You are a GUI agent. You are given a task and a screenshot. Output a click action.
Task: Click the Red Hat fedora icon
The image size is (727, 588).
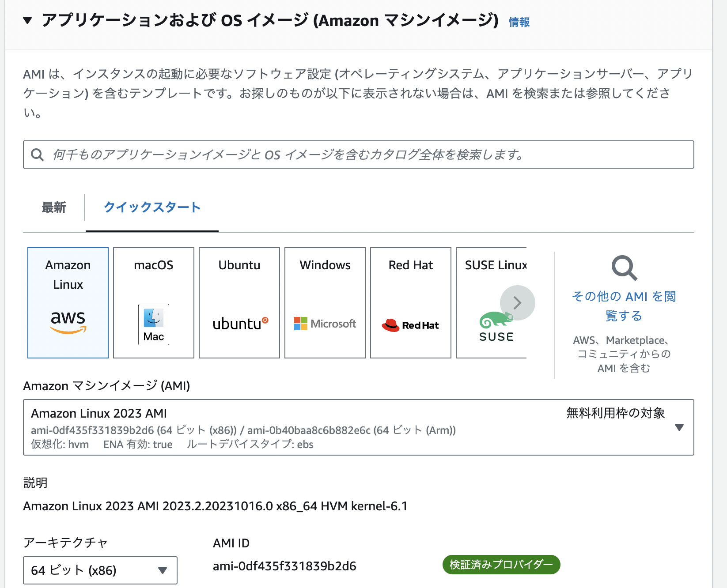pyautogui.click(x=391, y=324)
